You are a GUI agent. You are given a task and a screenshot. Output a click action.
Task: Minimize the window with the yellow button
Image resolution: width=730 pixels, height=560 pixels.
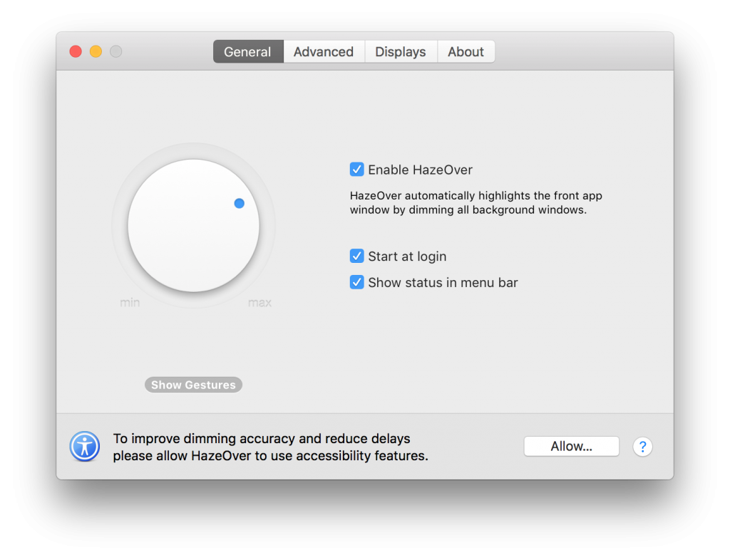[96, 51]
